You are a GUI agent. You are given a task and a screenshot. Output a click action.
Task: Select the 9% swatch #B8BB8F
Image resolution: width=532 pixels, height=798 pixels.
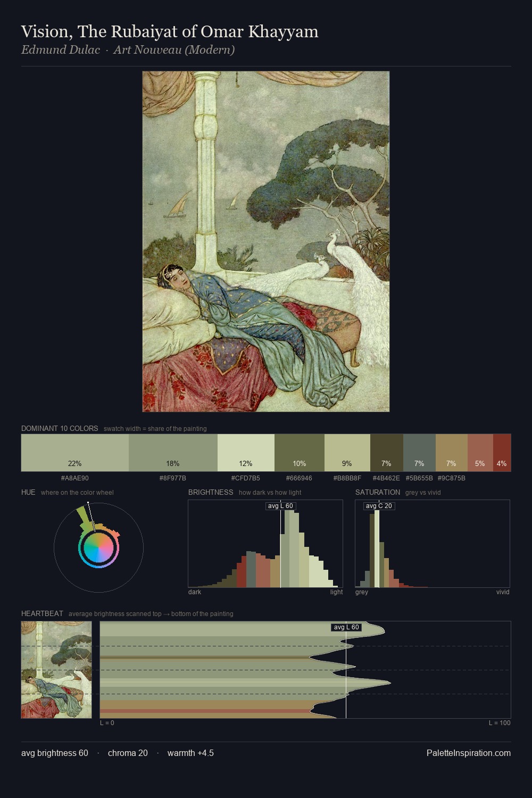[x=347, y=453]
